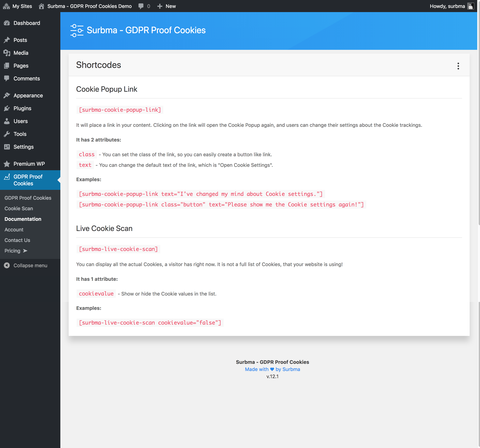This screenshot has height=448, width=480.
Task: Select the Documentation menu item
Action: (x=23, y=219)
